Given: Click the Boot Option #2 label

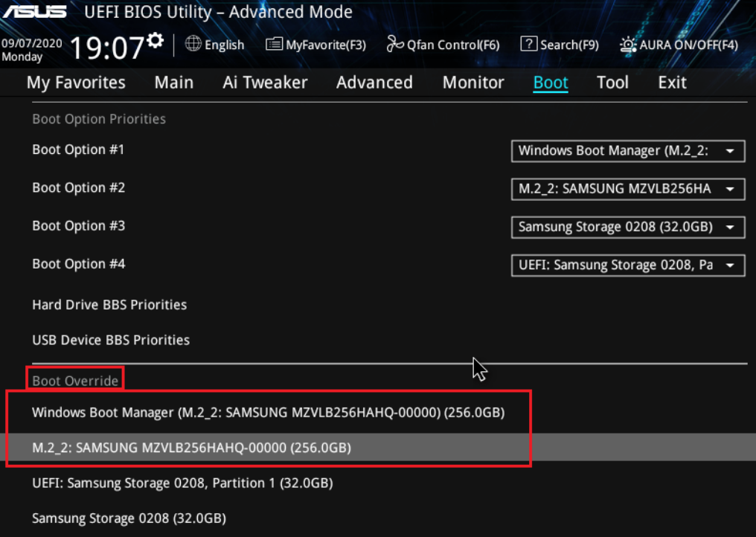Looking at the screenshot, I should point(79,187).
